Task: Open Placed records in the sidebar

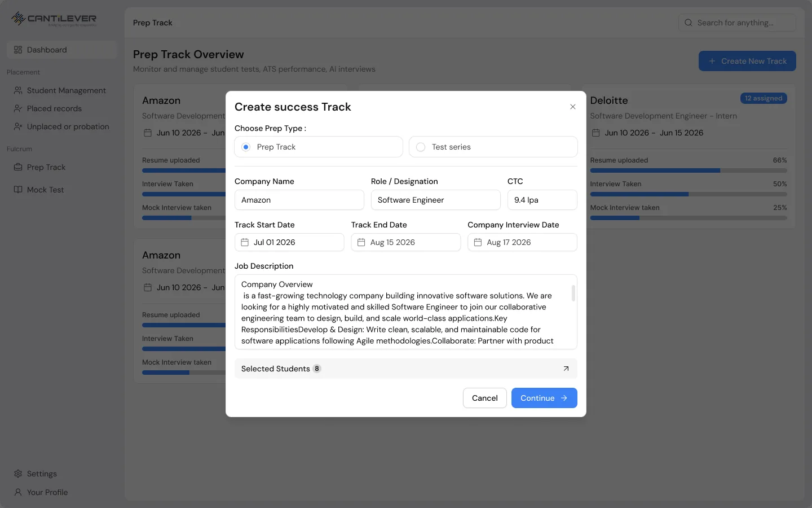Action: click(x=61, y=108)
